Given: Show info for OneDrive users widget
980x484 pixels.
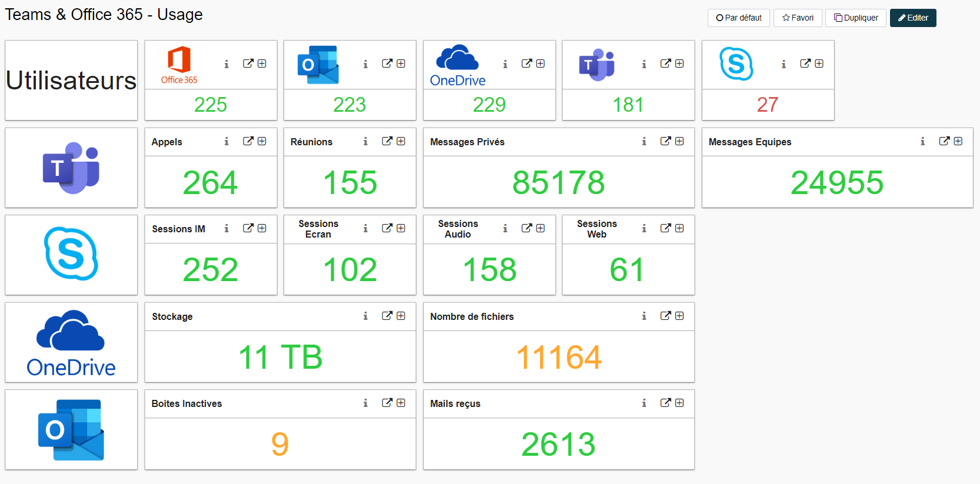Looking at the screenshot, I should click(x=505, y=64).
